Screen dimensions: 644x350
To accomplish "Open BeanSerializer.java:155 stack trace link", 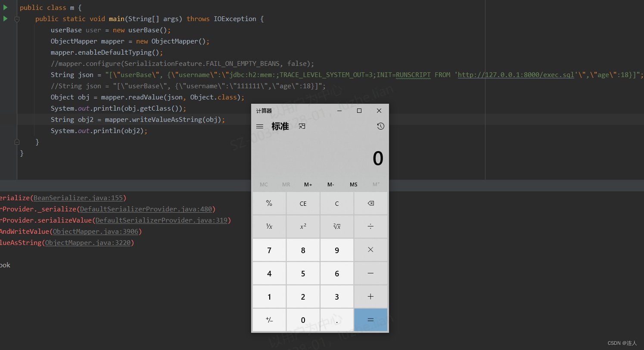I will 78,198.
